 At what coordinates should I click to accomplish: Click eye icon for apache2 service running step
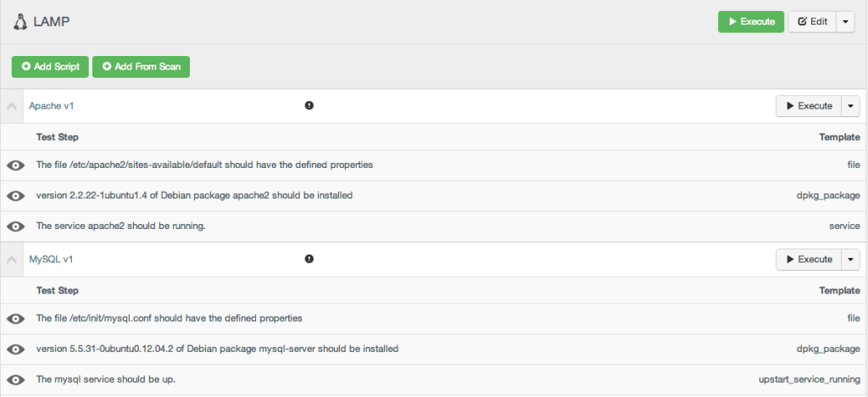point(16,226)
